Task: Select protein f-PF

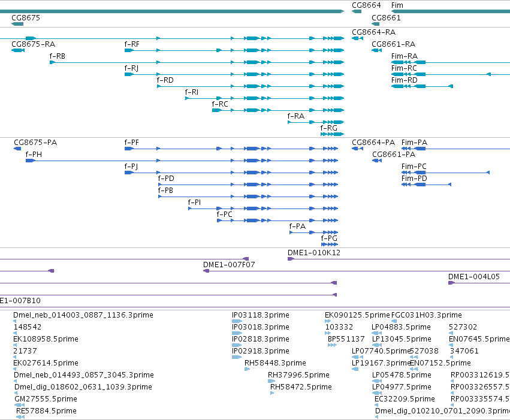Action: [x=132, y=143]
